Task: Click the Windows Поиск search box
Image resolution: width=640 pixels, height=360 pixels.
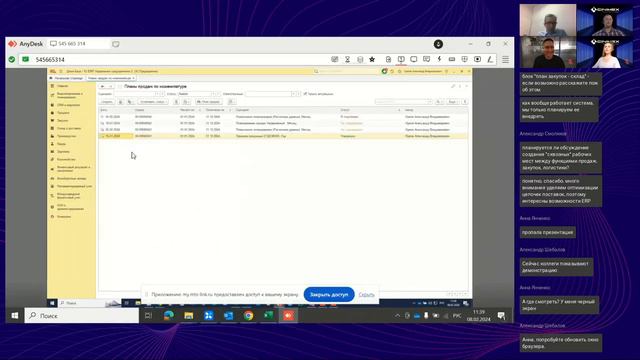Action: pyautogui.click(x=82, y=316)
